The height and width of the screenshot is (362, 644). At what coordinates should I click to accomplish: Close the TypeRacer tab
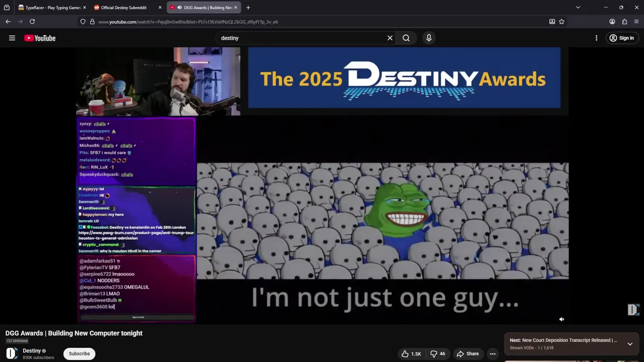click(x=84, y=8)
